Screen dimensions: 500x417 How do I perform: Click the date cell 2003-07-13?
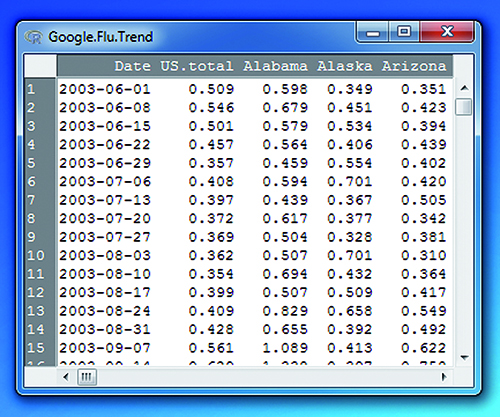coord(105,200)
